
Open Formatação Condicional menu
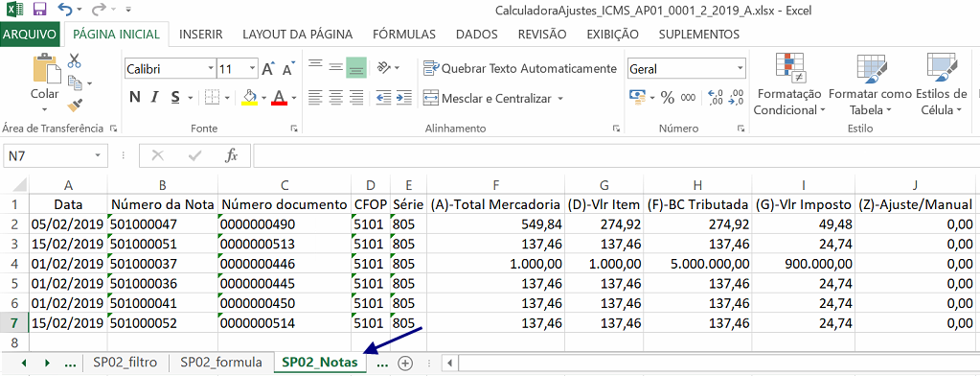pyautogui.click(x=789, y=84)
